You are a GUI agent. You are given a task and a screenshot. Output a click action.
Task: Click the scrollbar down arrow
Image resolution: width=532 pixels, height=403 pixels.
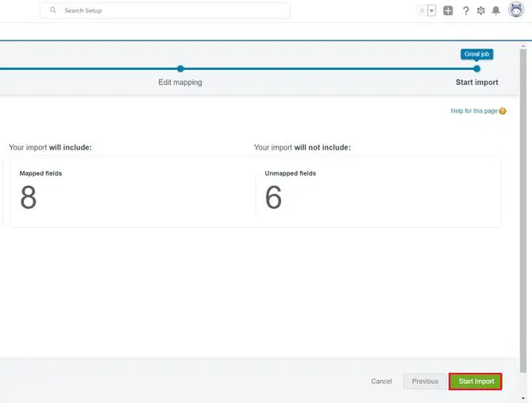[x=523, y=398]
